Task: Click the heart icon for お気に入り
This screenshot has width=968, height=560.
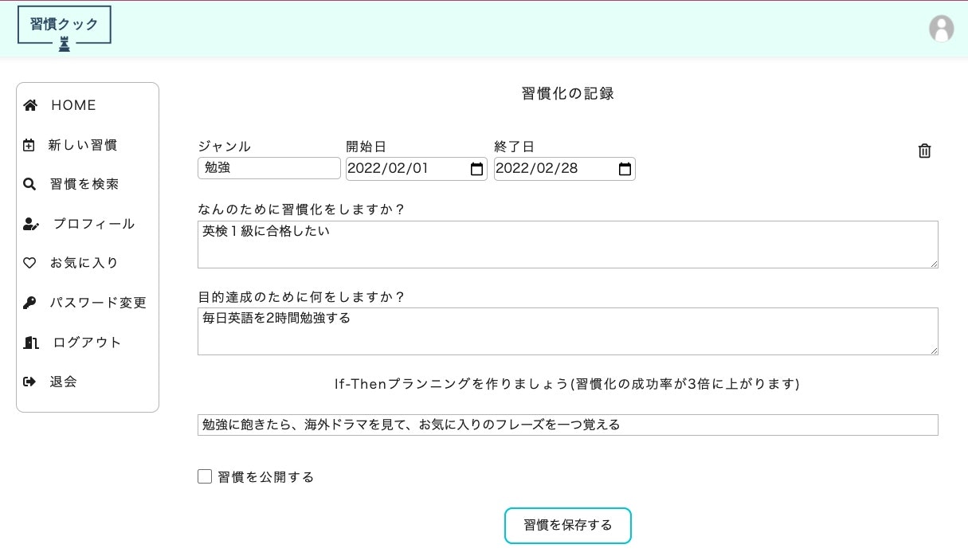Action: click(x=29, y=263)
